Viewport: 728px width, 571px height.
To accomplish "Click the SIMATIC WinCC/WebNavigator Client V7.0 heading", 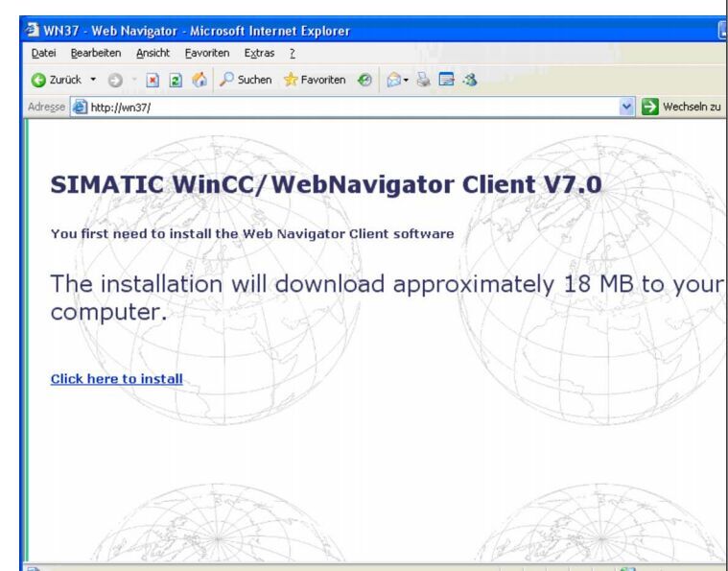I will (326, 184).
